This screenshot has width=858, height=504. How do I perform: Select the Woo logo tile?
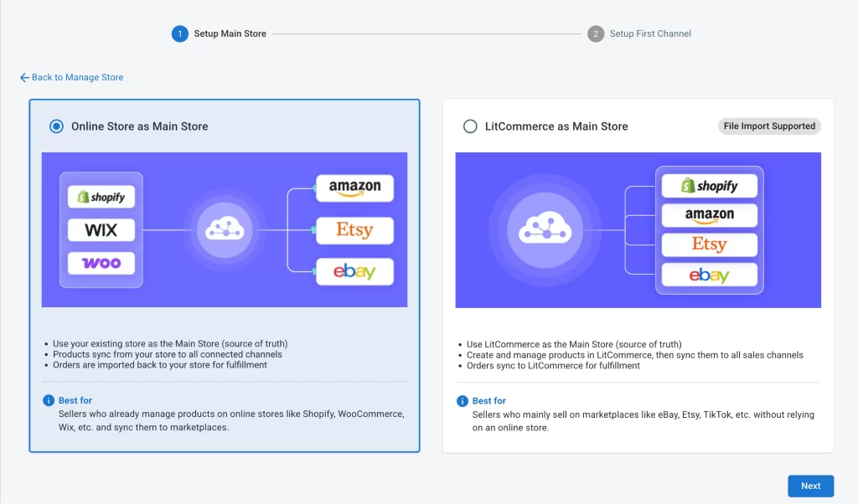(x=101, y=264)
